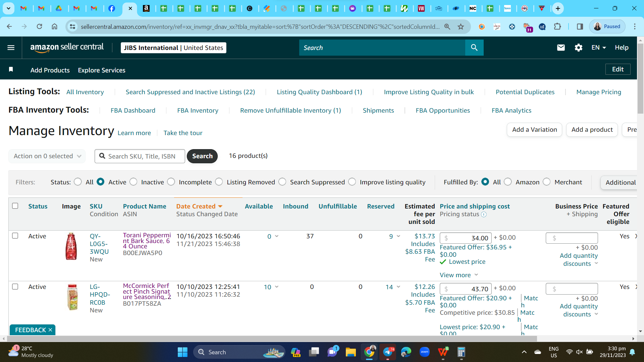Select Status All radio button

78,182
